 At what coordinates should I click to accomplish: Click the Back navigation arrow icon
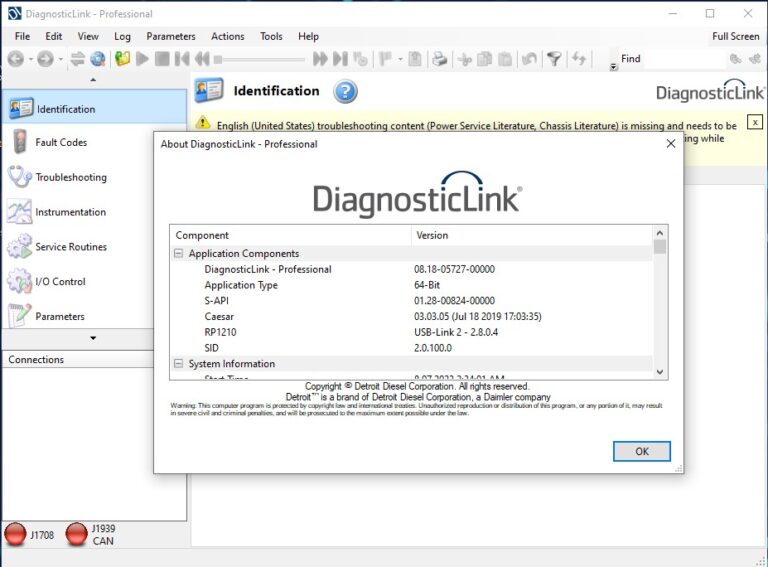(16, 59)
